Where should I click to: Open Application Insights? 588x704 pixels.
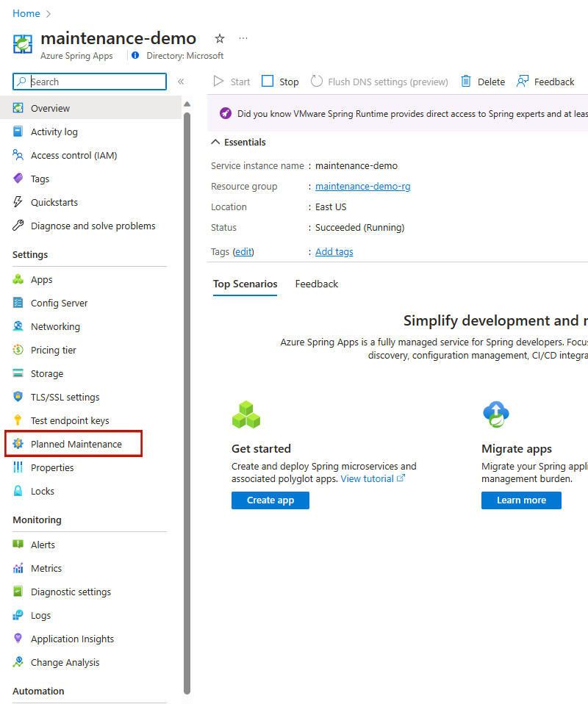(71, 638)
